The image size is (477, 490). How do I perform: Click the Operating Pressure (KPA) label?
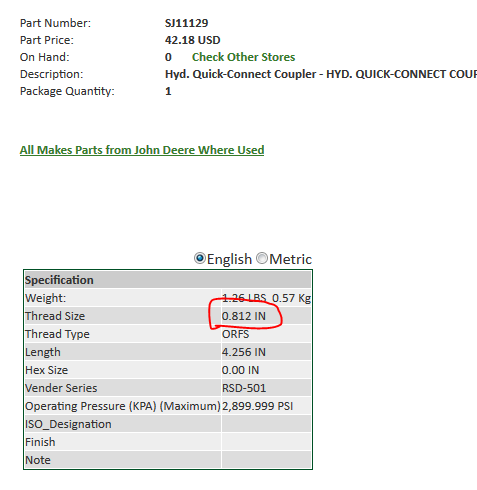tap(123, 406)
